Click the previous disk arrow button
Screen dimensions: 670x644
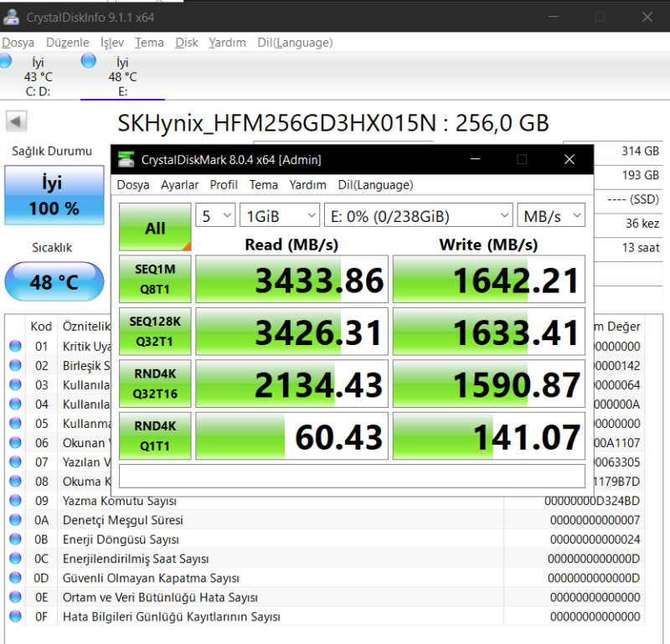coord(17,121)
